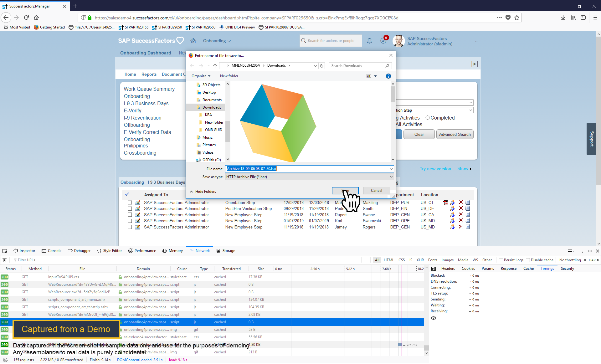Open help in the save dialog
The width and height of the screenshot is (601, 364).
click(388, 76)
